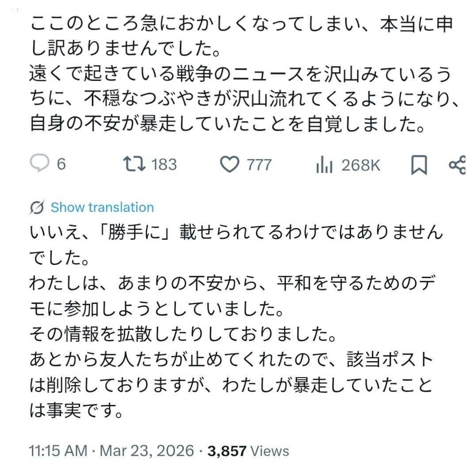This screenshot has height=465, width=476.
Task: Click the translation icon beside Show translation
Action: [38, 208]
